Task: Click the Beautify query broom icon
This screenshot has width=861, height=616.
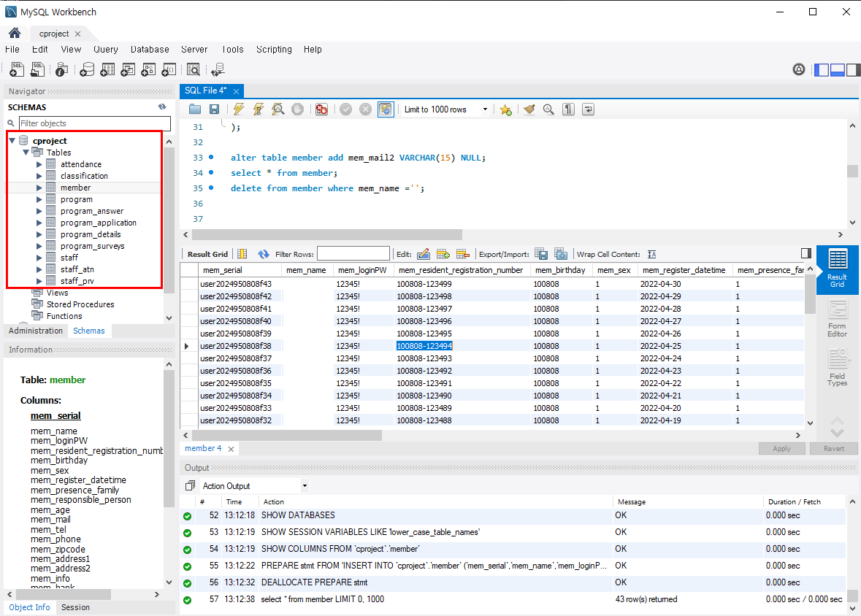Action: point(529,109)
